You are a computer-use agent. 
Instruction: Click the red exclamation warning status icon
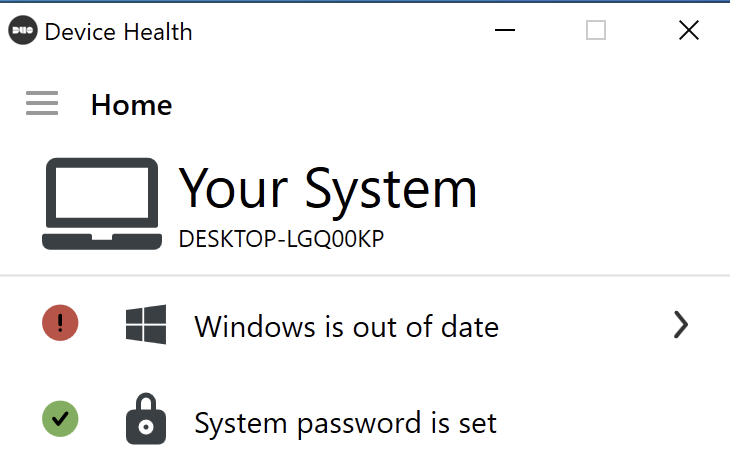pos(60,323)
